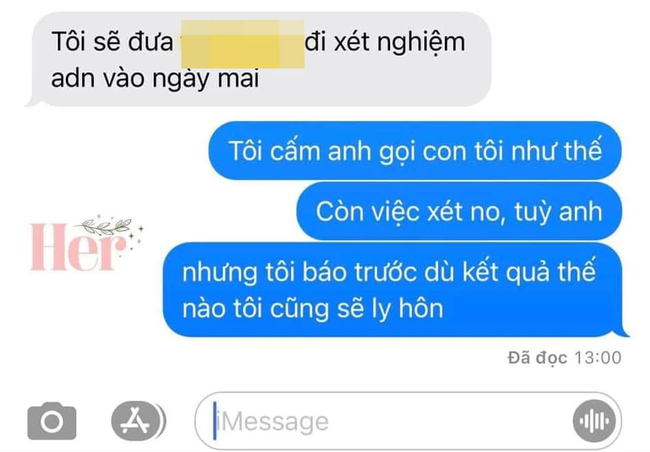Open the camera from the message bar
This screenshot has height=452, width=650.
(x=52, y=421)
